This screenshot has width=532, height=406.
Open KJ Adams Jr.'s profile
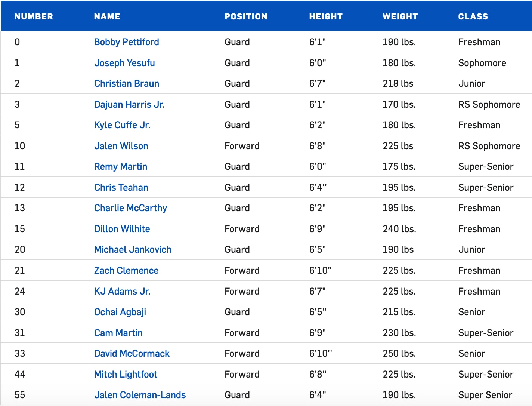point(122,291)
